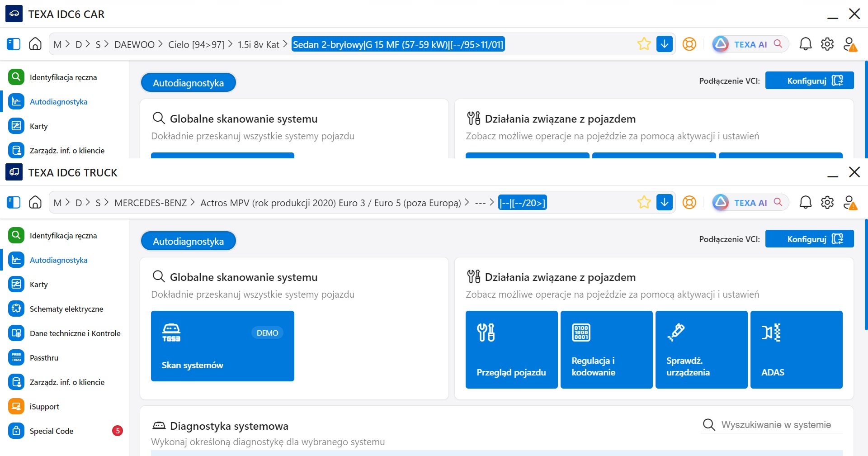This screenshot has height=456, width=868.
Task: Open Zarządz. inf. o kliencie in TRUCK sidebar
Action: tap(64, 382)
